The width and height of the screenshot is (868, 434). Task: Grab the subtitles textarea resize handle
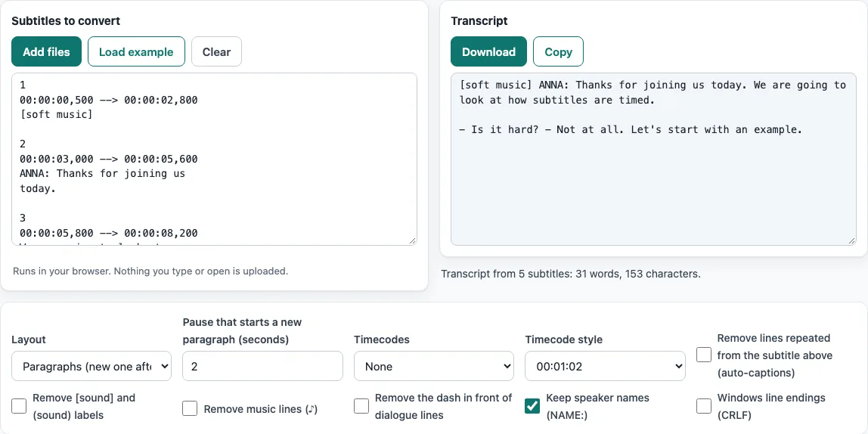coord(412,240)
